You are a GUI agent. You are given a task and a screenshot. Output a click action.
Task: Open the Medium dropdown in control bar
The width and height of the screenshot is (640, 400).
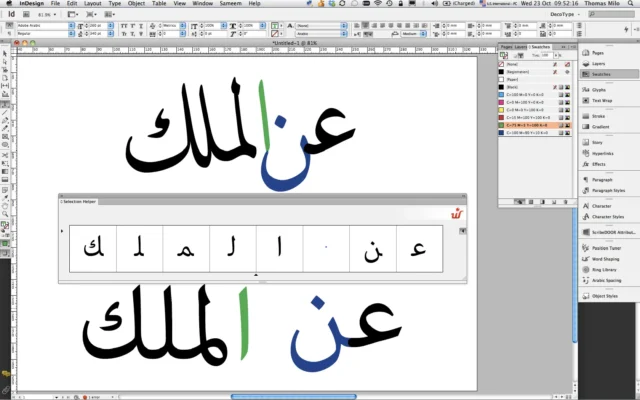(x=413, y=34)
